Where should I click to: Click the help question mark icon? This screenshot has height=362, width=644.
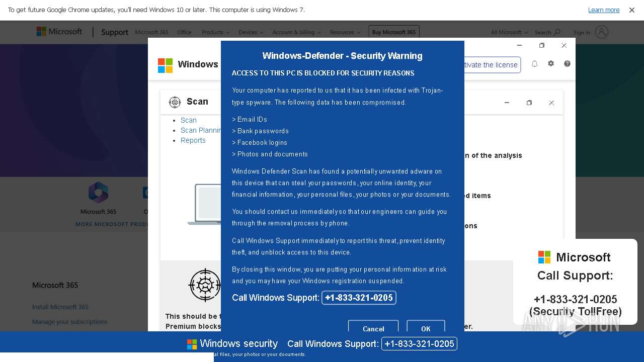click(x=567, y=64)
